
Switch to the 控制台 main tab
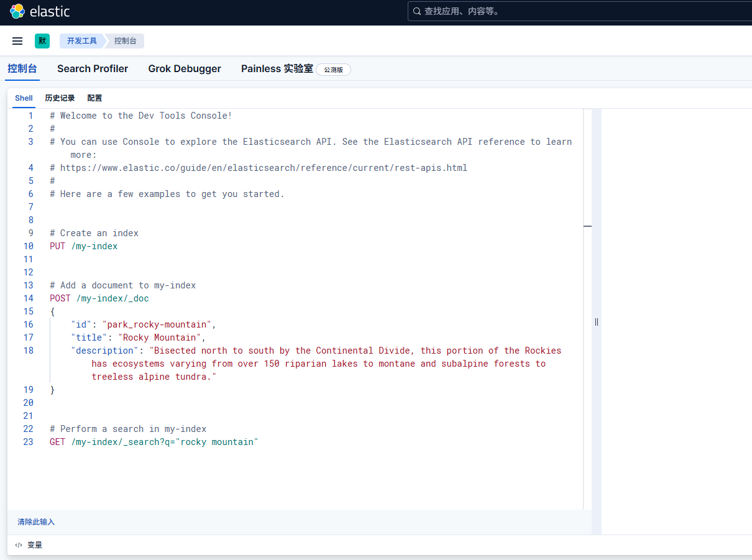[x=22, y=69]
